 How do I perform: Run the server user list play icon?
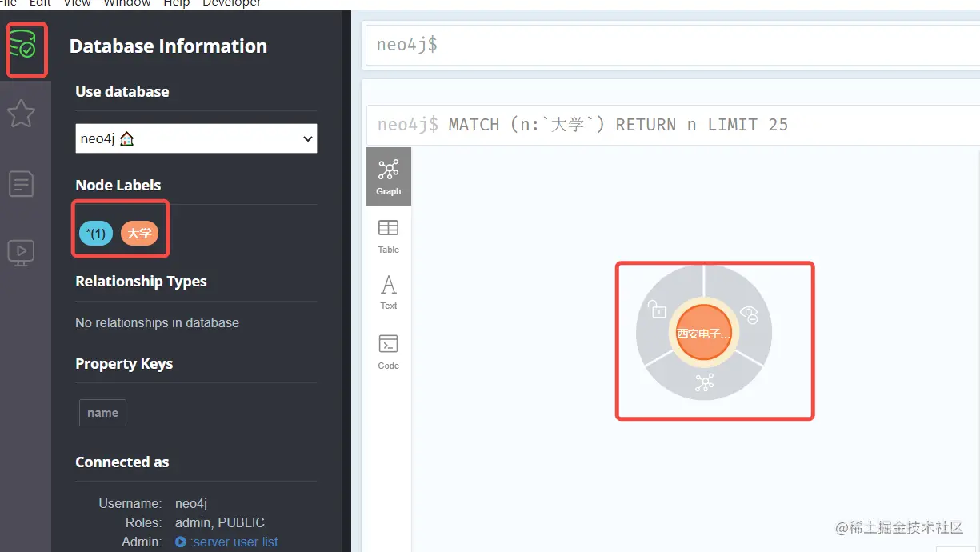point(181,542)
